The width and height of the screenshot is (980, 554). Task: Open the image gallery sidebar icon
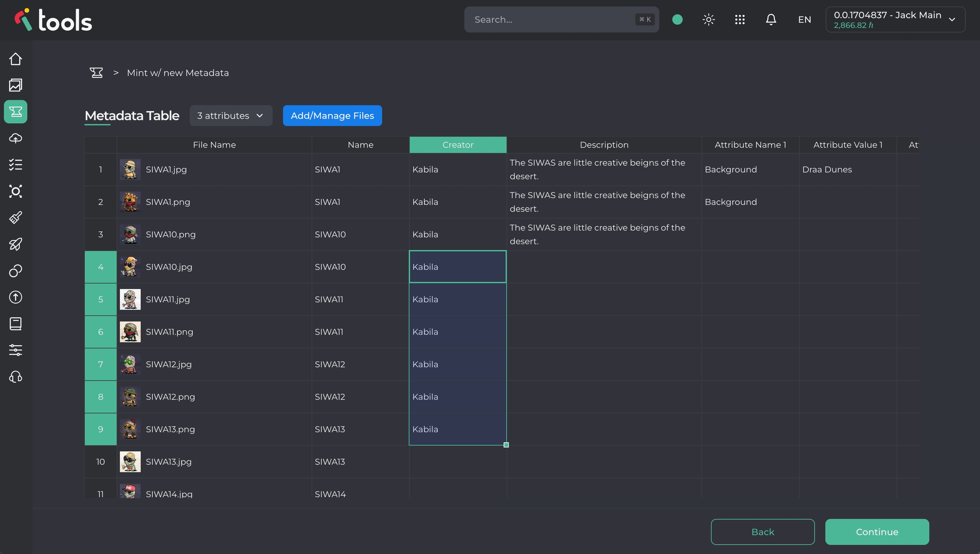[x=16, y=85]
